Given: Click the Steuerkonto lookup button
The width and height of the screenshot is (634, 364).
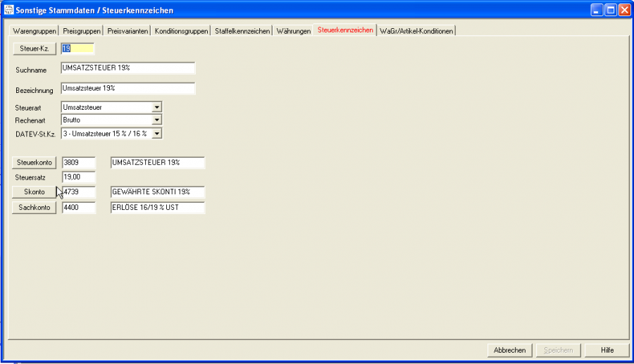Looking at the screenshot, I should click(x=35, y=163).
